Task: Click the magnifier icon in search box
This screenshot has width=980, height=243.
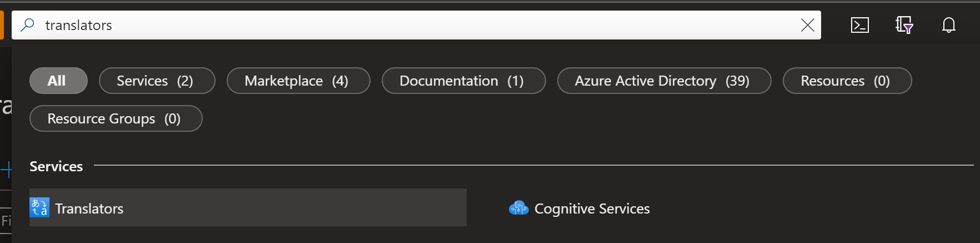Action: coord(27,25)
